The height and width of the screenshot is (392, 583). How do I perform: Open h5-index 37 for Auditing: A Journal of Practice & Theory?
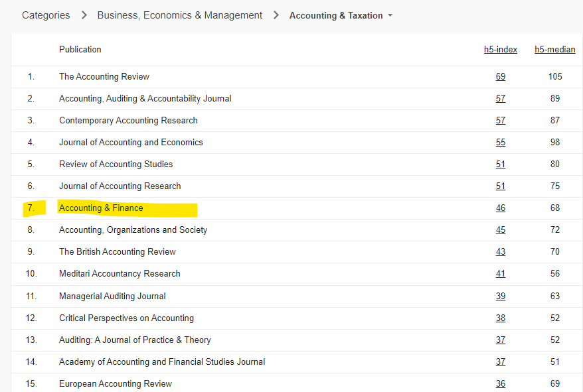[501, 340]
